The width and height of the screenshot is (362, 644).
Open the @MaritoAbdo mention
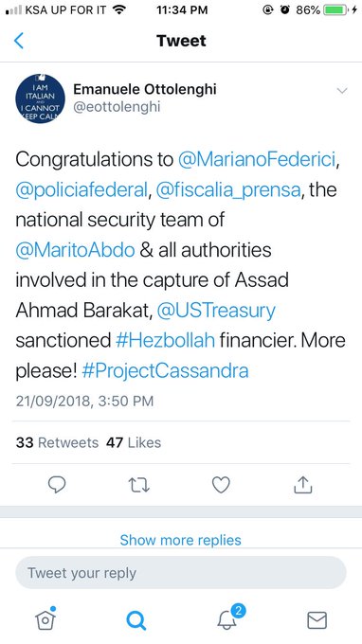(75, 250)
